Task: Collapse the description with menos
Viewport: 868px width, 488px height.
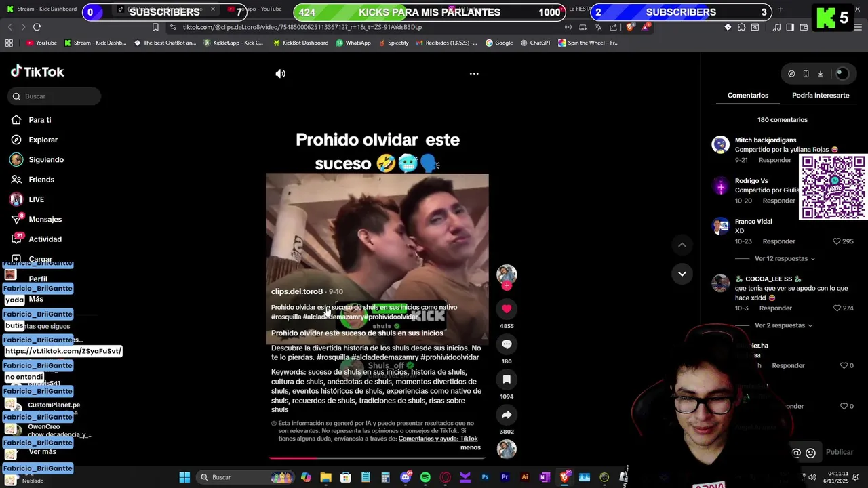Action: (x=470, y=447)
